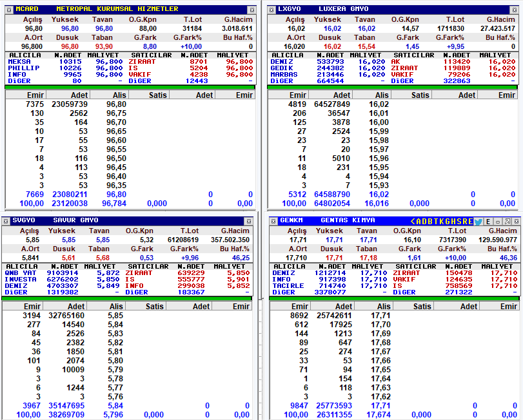
Task: Select buyer INVESTA in SVGYO panel
Action: [x=21, y=279]
